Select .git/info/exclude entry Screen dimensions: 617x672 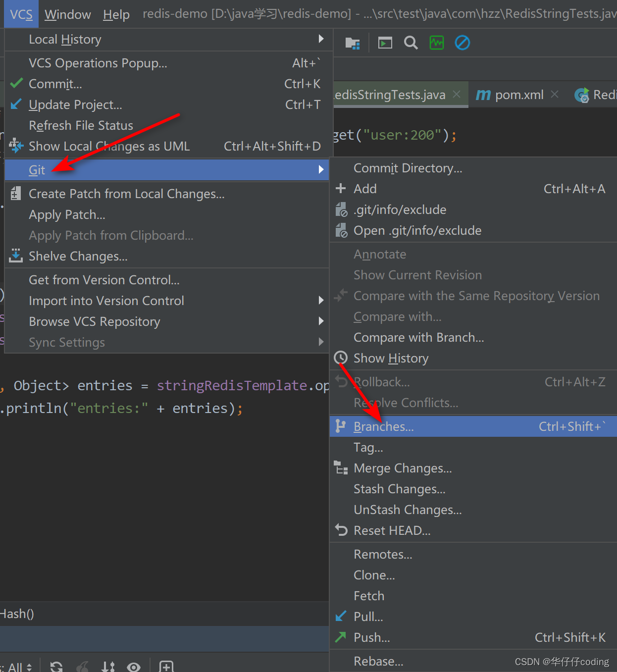click(x=473, y=209)
